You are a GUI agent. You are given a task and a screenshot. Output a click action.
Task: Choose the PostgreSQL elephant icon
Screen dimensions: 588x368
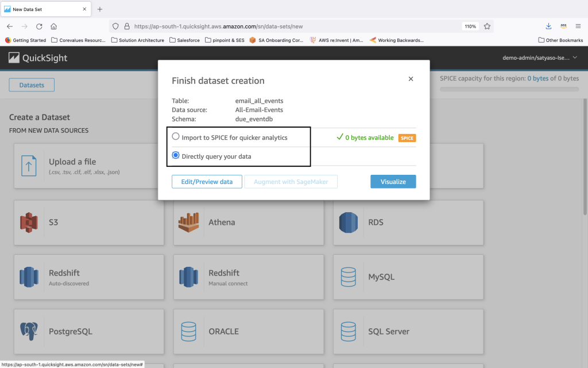(x=29, y=332)
